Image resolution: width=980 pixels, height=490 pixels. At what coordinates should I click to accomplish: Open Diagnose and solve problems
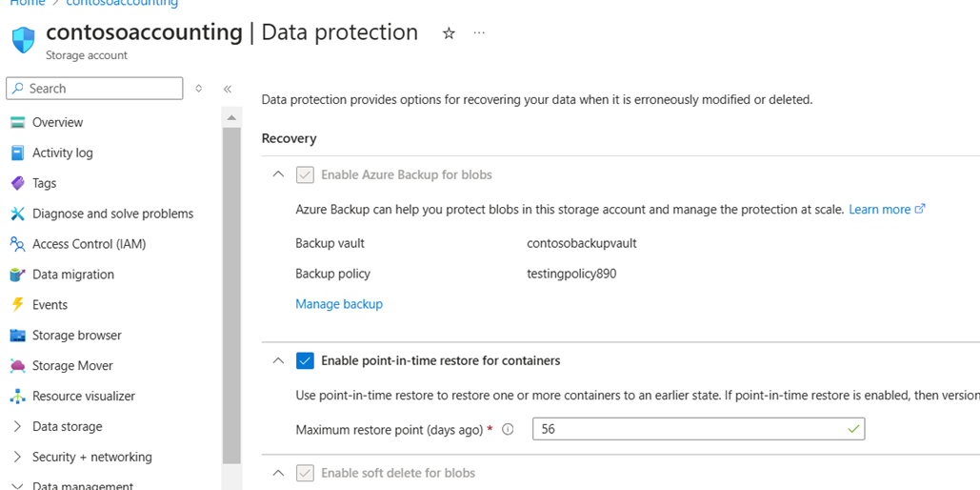(112, 214)
